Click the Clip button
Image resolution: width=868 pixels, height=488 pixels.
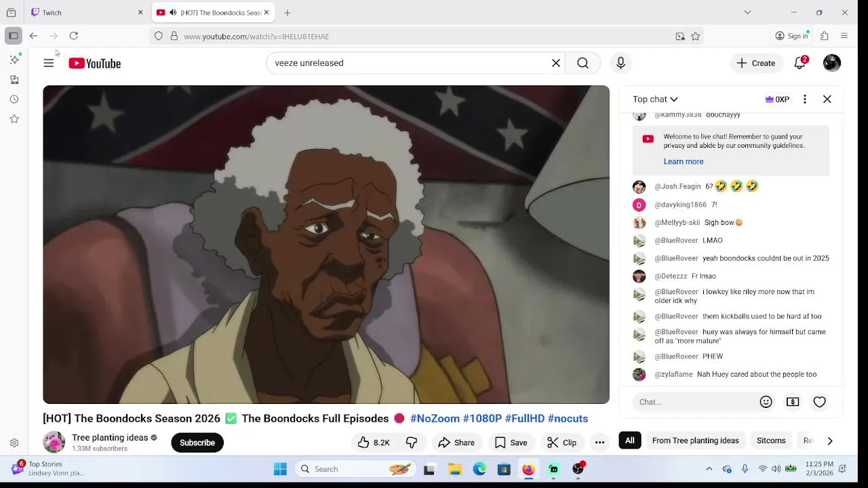561,443
